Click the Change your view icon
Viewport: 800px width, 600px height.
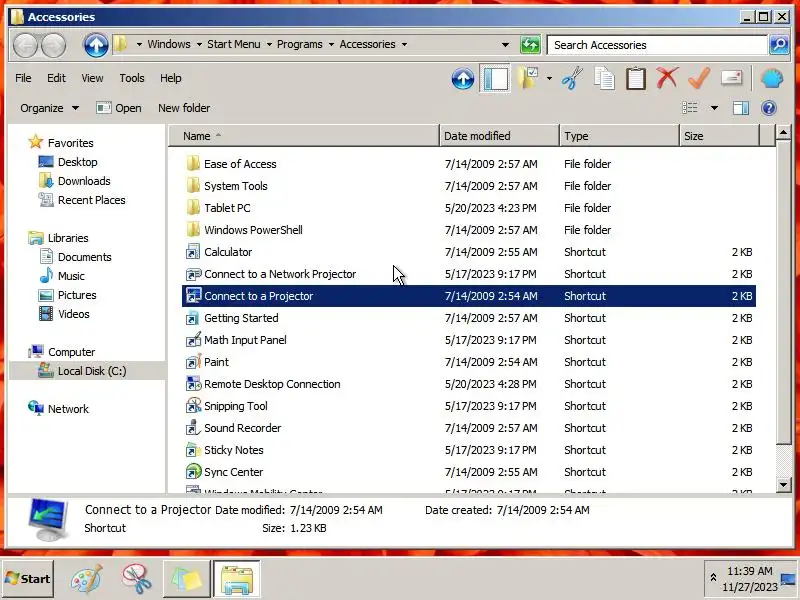coord(690,108)
